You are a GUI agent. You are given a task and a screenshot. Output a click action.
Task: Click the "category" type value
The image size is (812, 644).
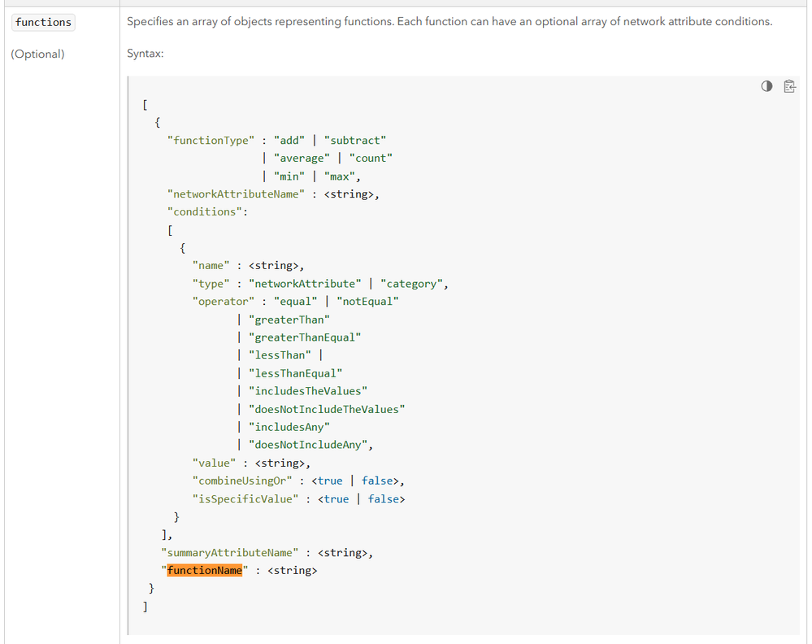[x=412, y=284]
